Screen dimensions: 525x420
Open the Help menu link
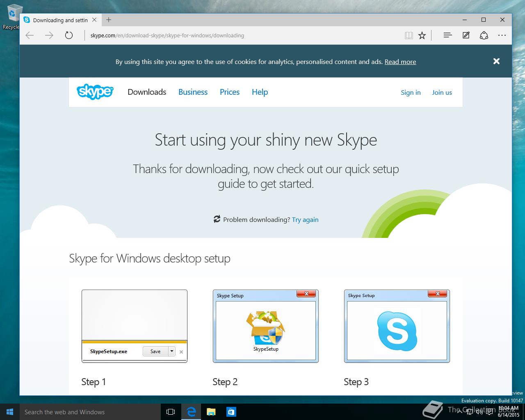(x=260, y=92)
